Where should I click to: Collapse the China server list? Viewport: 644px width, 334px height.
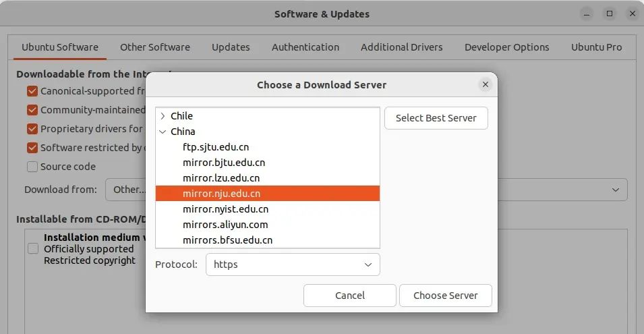tap(163, 132)
